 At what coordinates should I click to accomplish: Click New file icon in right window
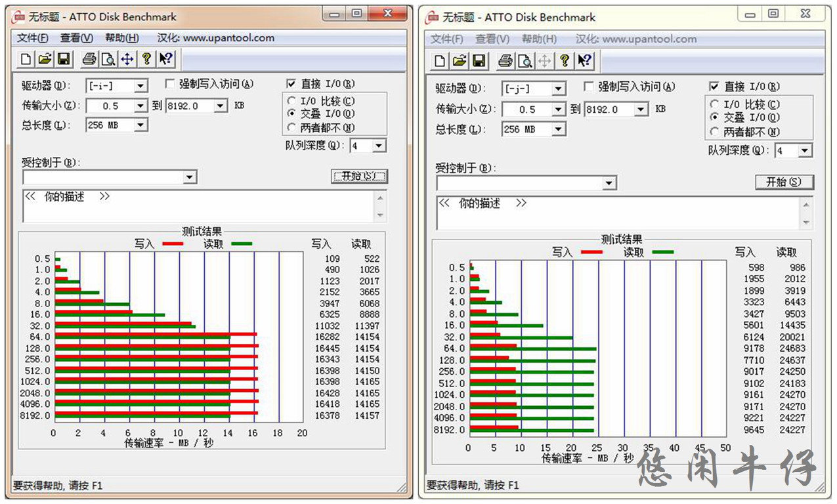point(440,61)
